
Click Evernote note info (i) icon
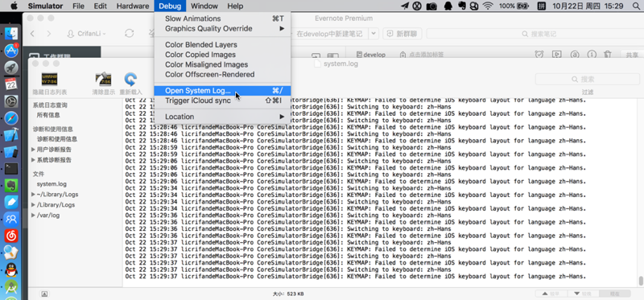[592, 54]
